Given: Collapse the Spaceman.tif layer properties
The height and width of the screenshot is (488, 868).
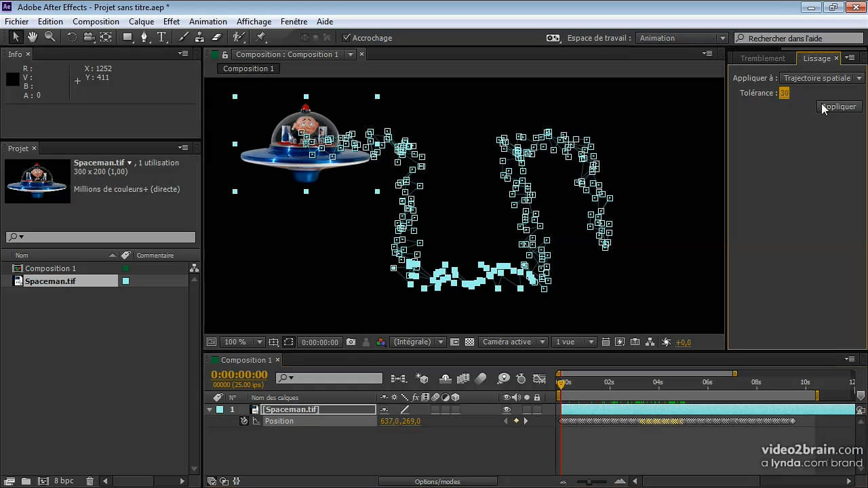Looking at the screenshot, I should point(210,409).
